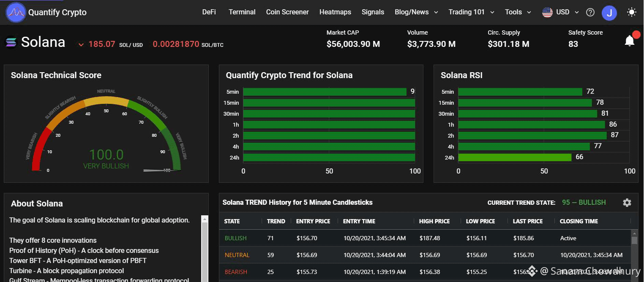Viewport: 644px width, 282px height.
Task: Sort by LOW PRICE column header
Action: point(480,221)
